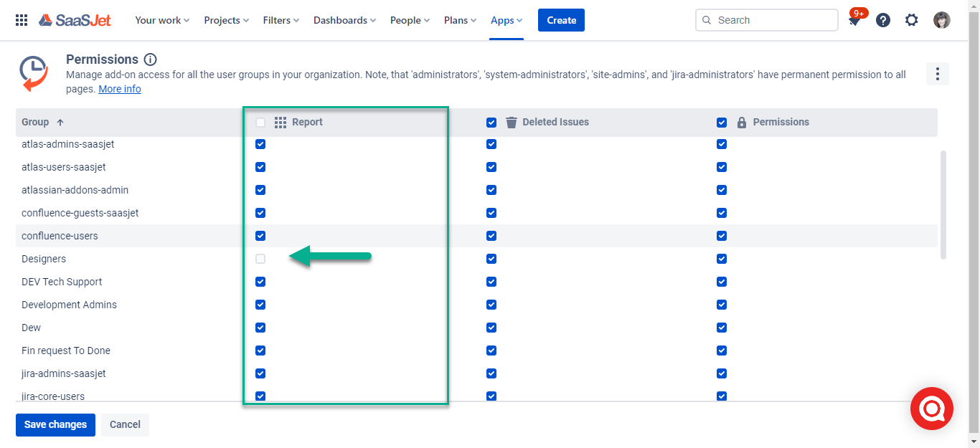This screenshot has height=448, width=980.
Task: Uncheck Deleted Issues for atlas-users-saasjet
Action: (x=491, y=167)
